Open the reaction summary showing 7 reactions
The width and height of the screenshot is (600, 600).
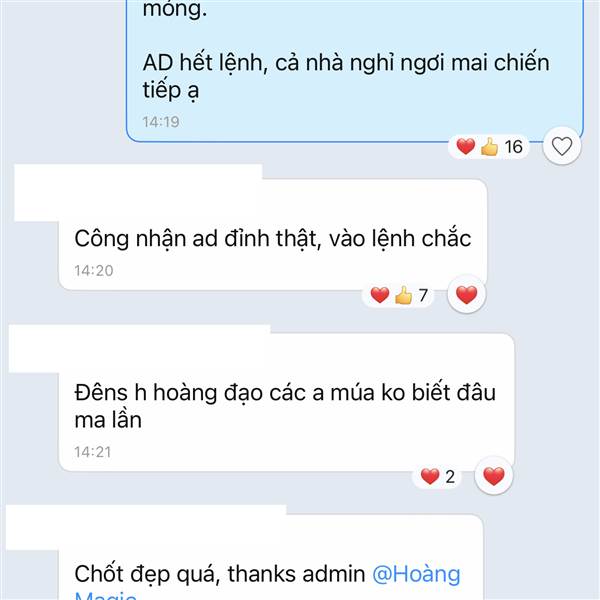(x=398, y=295)
